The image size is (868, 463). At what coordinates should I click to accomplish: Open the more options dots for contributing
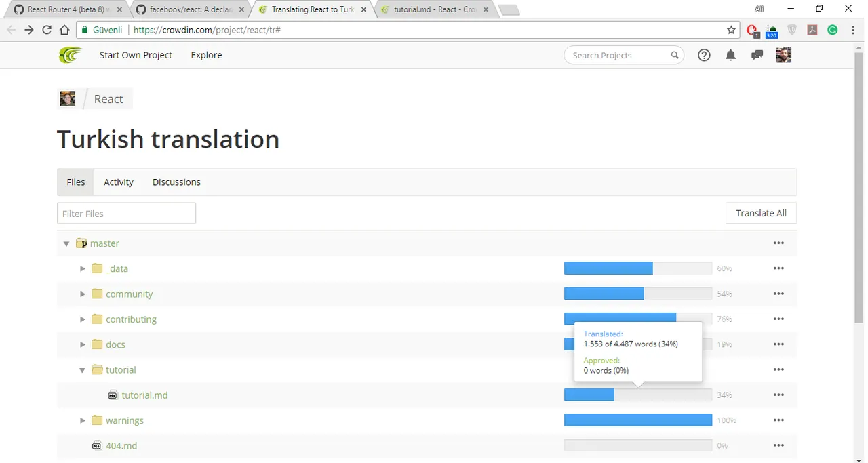(778, 319)
